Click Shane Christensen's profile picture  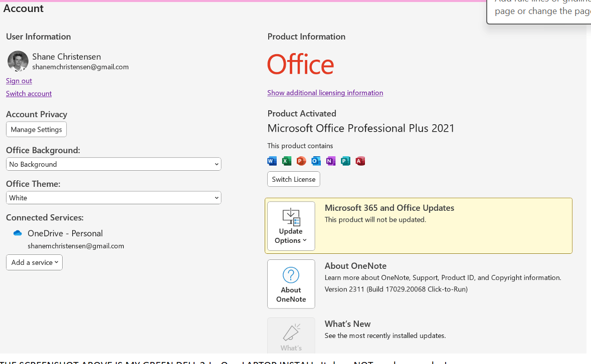(18, 61)
